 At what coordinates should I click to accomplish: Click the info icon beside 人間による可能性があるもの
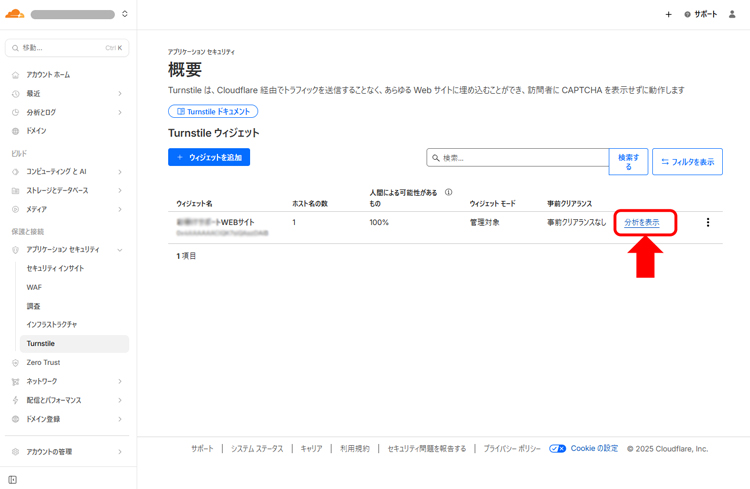pos(448,192)
